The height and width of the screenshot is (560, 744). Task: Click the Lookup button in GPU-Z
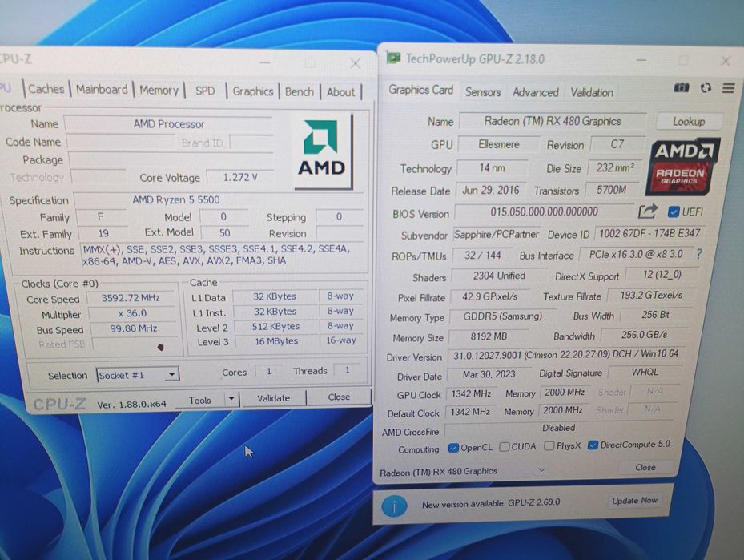point(689,122)
